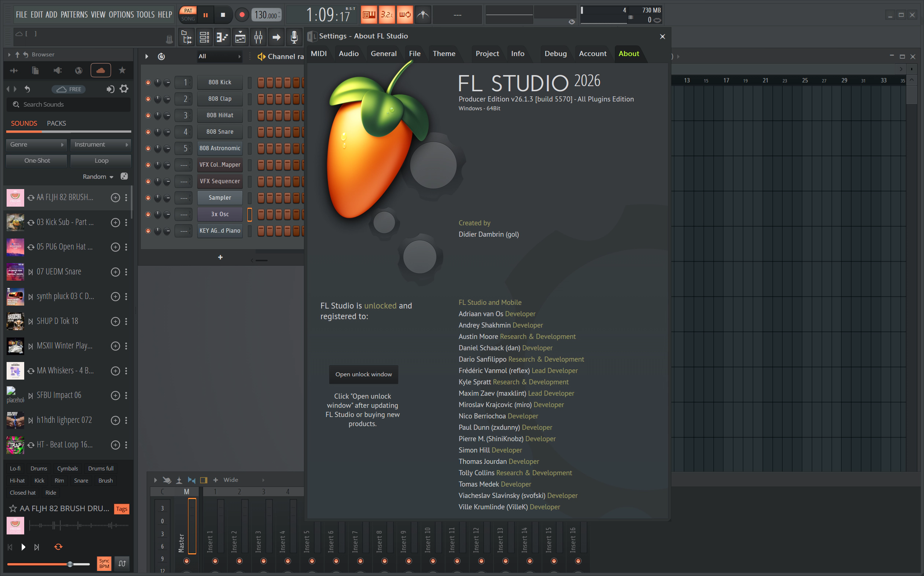
Task: Open the Browser settings gear icon
Action: [124, 89]
